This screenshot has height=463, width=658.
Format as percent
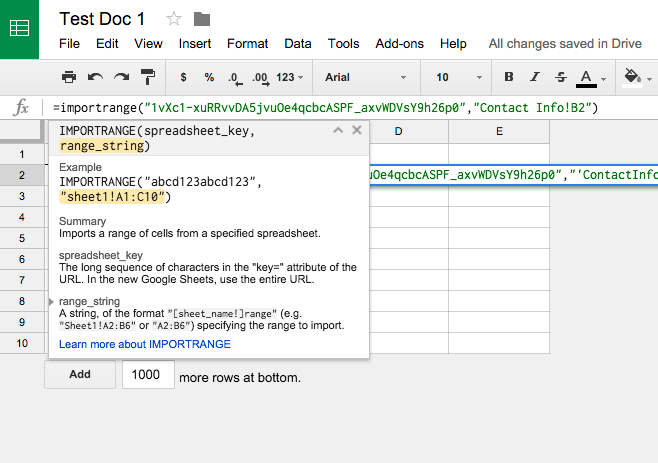209,77
